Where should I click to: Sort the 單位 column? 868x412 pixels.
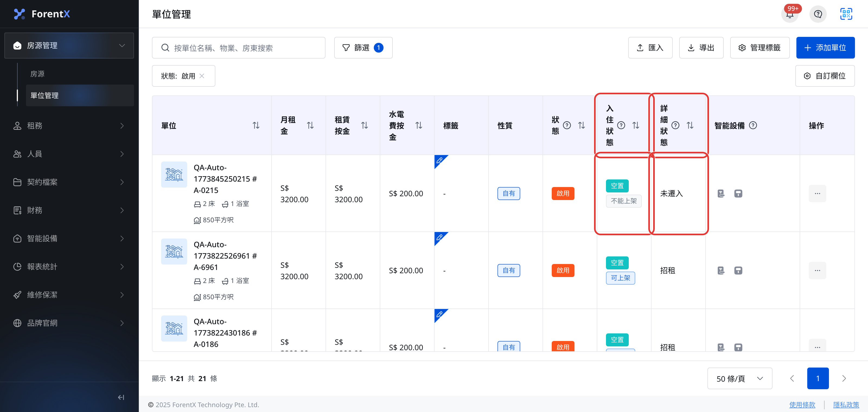[256, 125]
